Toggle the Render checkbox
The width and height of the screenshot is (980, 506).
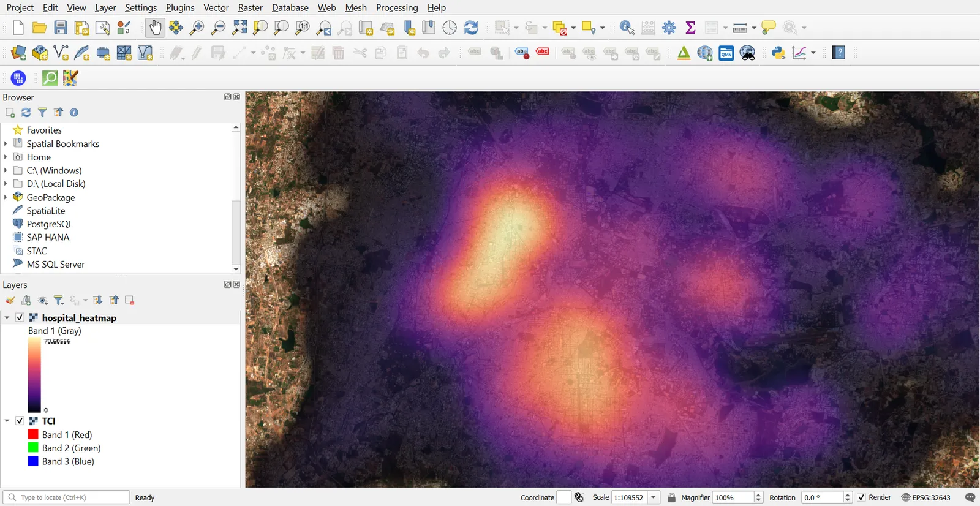click(861, 497)
